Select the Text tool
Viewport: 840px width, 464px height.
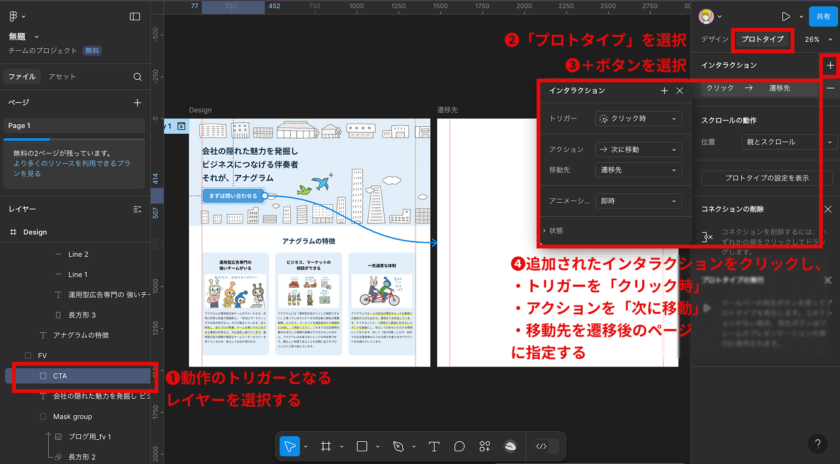(435, 446)
